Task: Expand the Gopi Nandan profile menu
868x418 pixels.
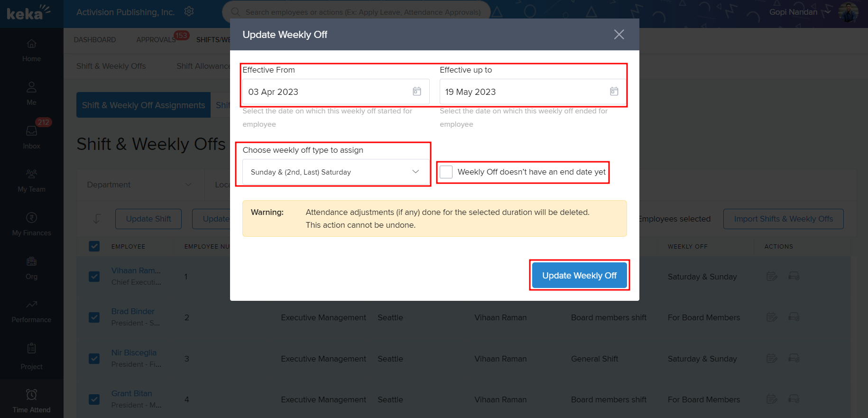Action: [x=827, y=12]
